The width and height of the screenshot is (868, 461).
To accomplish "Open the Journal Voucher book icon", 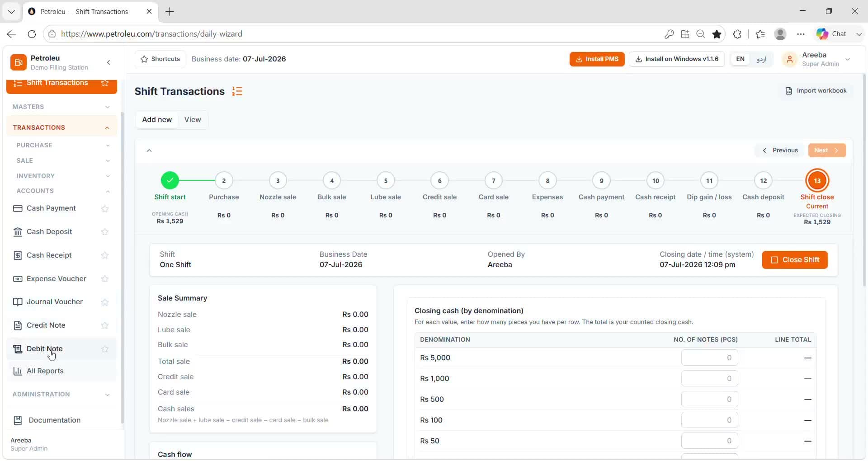I will pyautogui.click(x=18, y=302).
